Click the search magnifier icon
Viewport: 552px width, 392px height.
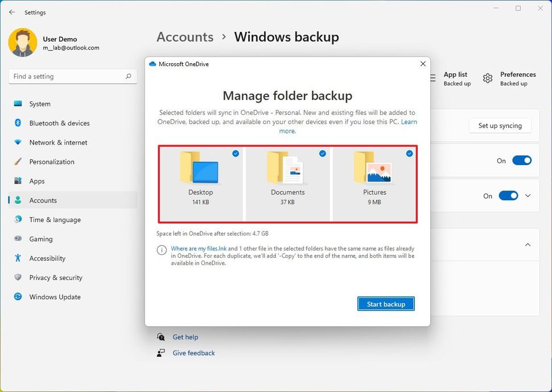[x=129, y=76]
